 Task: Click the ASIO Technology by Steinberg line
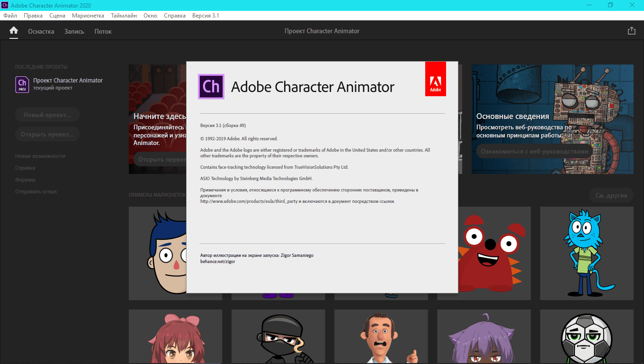[x=257, y=179]
